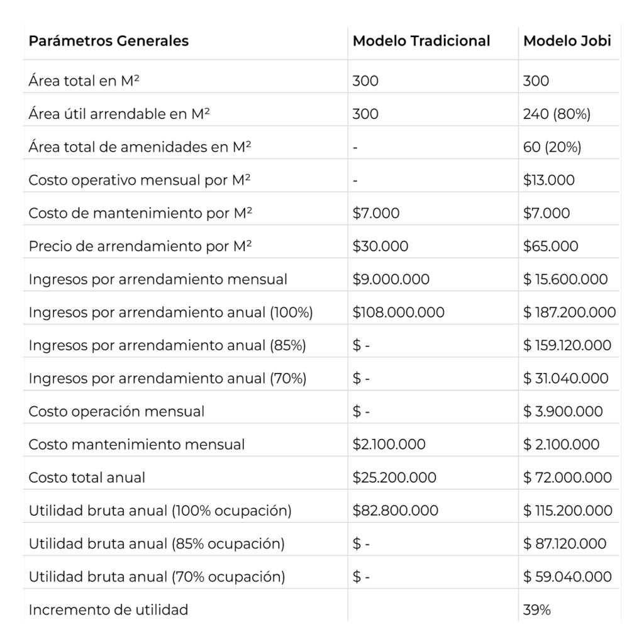Select the '$13.000' operating cost cell
The image size is (644, 644).
[x=548, y=180]
